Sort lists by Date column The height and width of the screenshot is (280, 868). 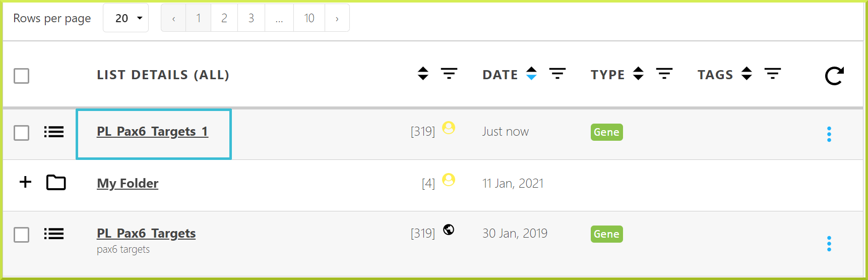pyautogui.click(x=531, y=74)
